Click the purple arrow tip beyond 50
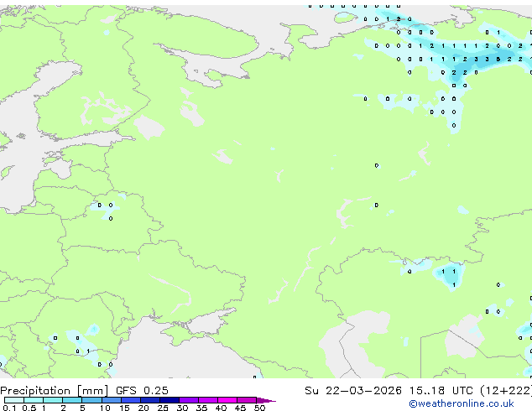Screen dimensions: 532x411 pyautogui.click(x=266, y=400)
